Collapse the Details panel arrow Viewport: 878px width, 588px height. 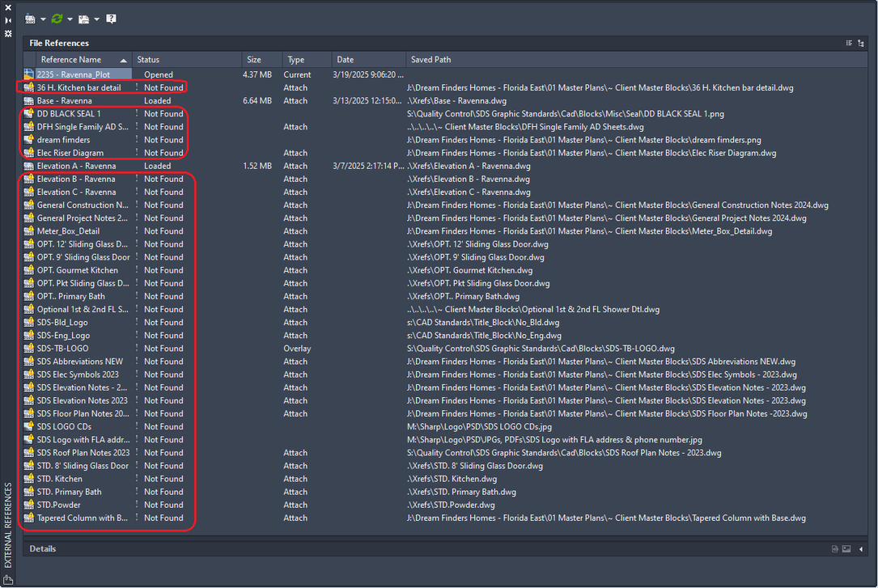861,549
